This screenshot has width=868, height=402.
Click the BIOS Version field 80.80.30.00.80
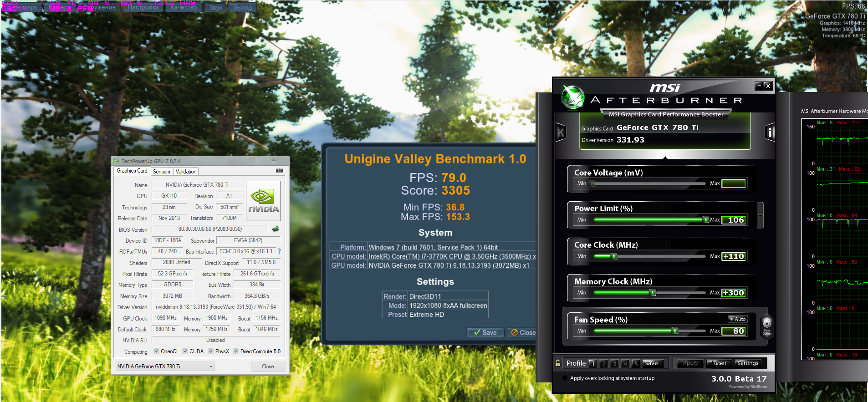coord(210,229)
